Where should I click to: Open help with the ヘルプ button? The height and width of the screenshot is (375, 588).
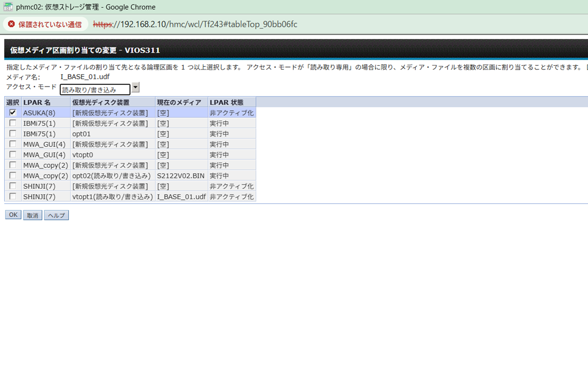(56, 215)
